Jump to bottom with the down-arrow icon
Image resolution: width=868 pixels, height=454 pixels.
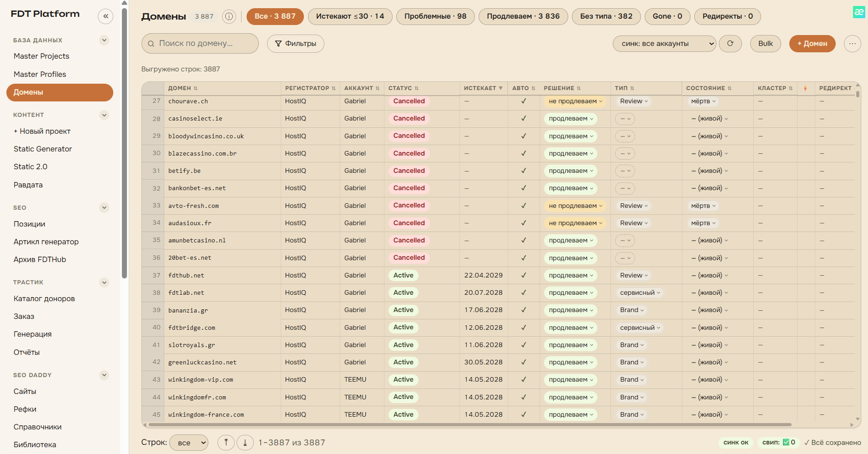[x=245, y=442]
